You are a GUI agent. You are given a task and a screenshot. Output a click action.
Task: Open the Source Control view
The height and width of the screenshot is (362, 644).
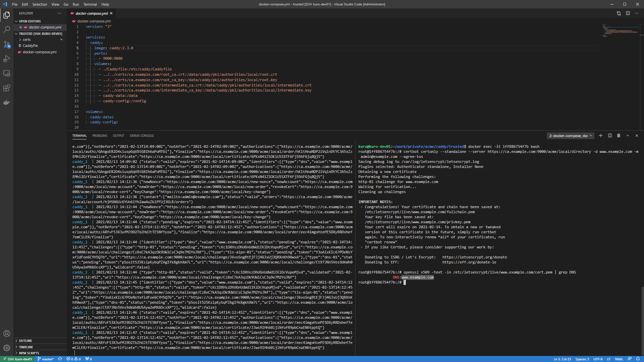coord(7,44)
